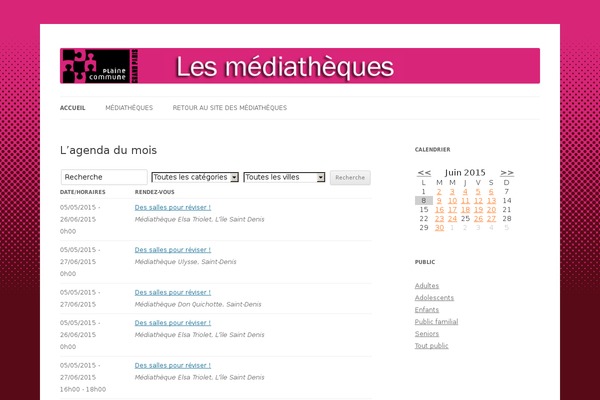Select June 17 in the calendar
600x400 pixels.
pyautogui.click(x=453, y=210)
